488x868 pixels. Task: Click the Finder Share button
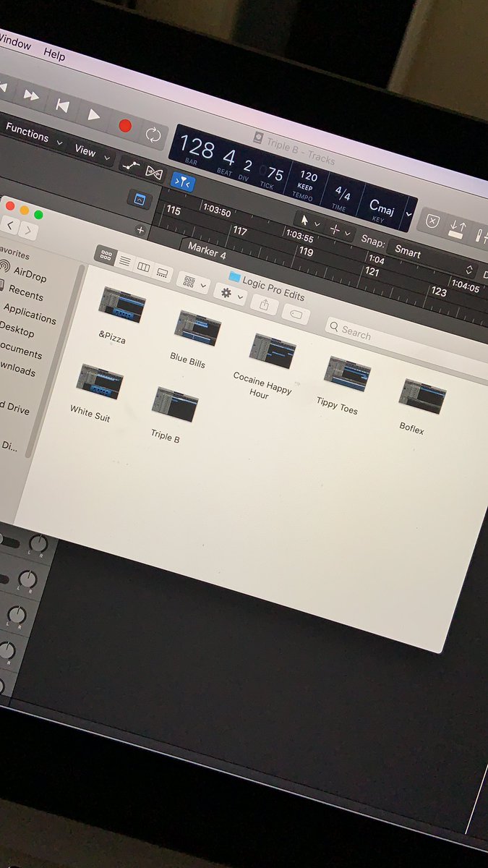click(x=264, y=305)
